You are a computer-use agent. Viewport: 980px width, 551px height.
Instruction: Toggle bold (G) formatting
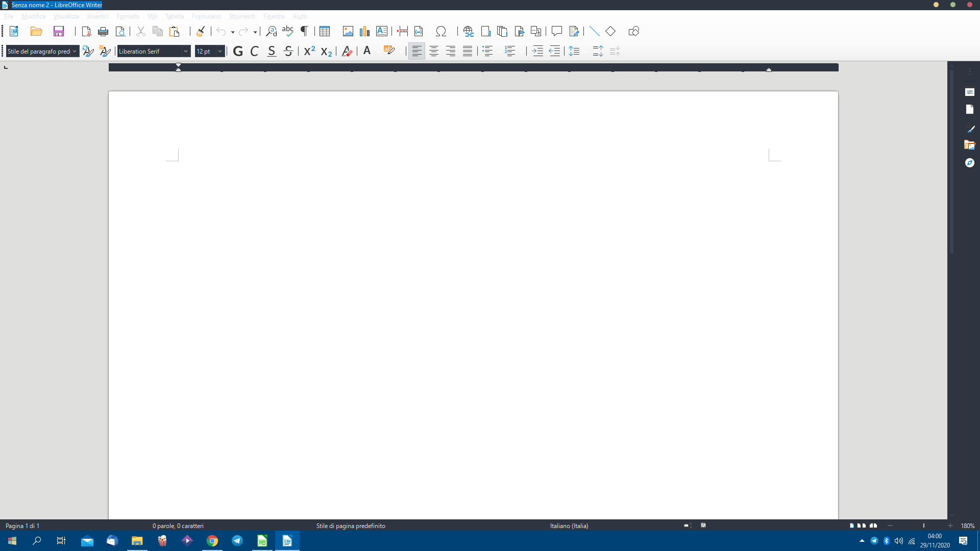238,52
